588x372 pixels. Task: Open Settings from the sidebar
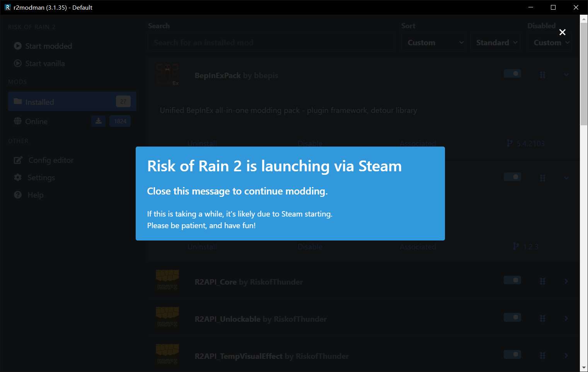click(x=41, y=177)
